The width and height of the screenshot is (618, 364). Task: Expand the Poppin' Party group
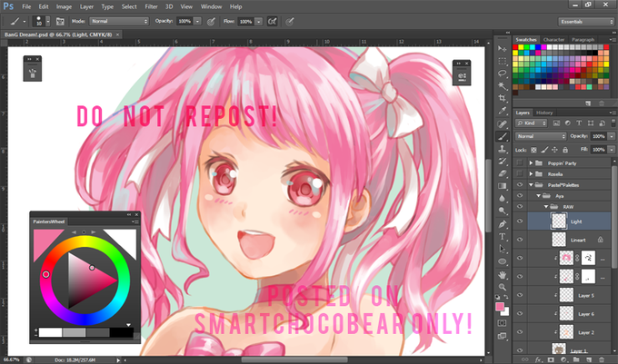coord(531,162)
